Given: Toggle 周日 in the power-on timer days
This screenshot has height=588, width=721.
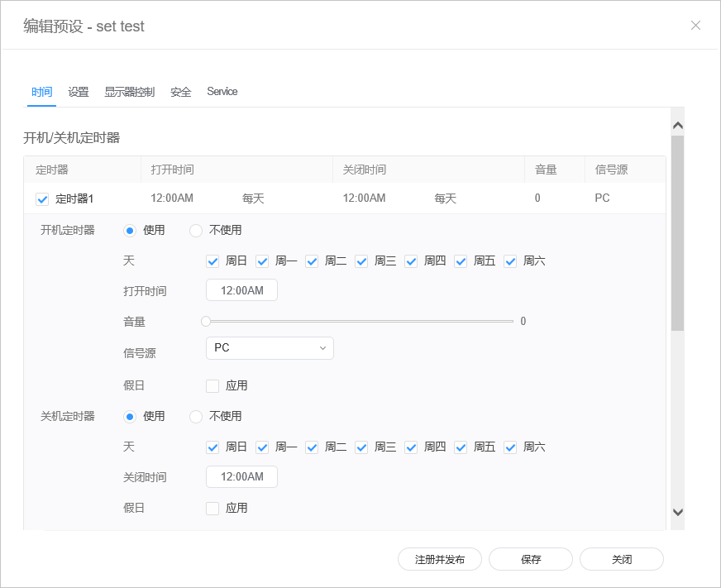Looking at the screenshot, I should 213,261.
